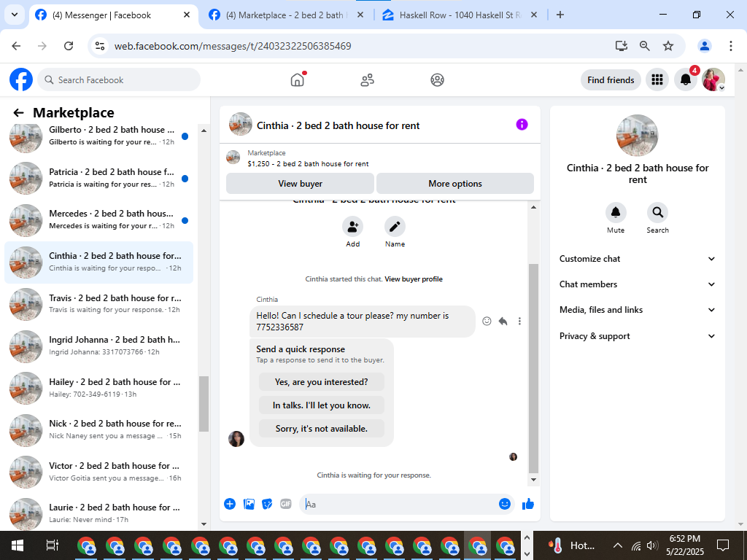Open the tab search dropdown arrow
Image resolution: width=747 pixels, height=560 pixels.
click(x=15, y=15)
